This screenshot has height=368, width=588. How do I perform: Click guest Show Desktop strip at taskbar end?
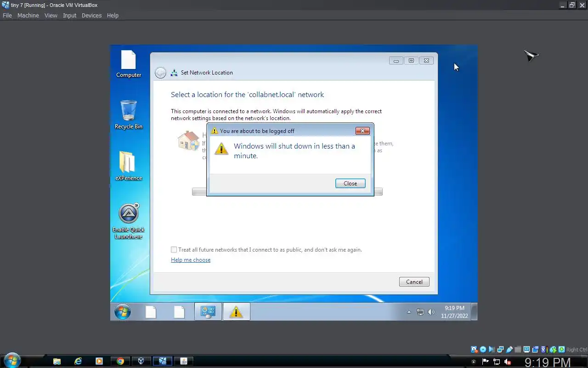click(x=475, y=312)
